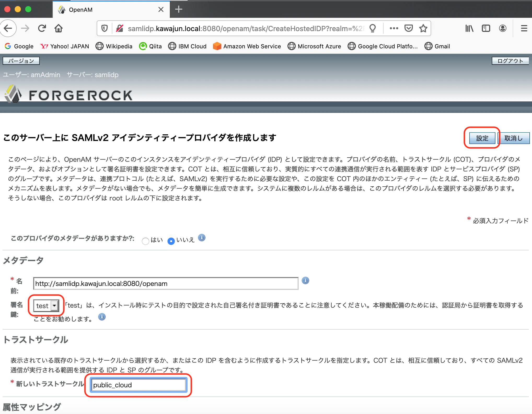
Task: Open the Firefox account icon
Action: [502, 28]
